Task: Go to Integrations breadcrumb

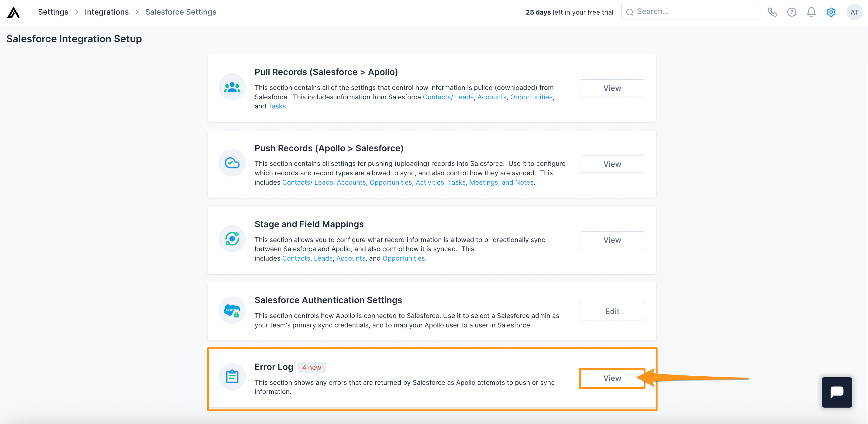Action: (x=106, y=12)
